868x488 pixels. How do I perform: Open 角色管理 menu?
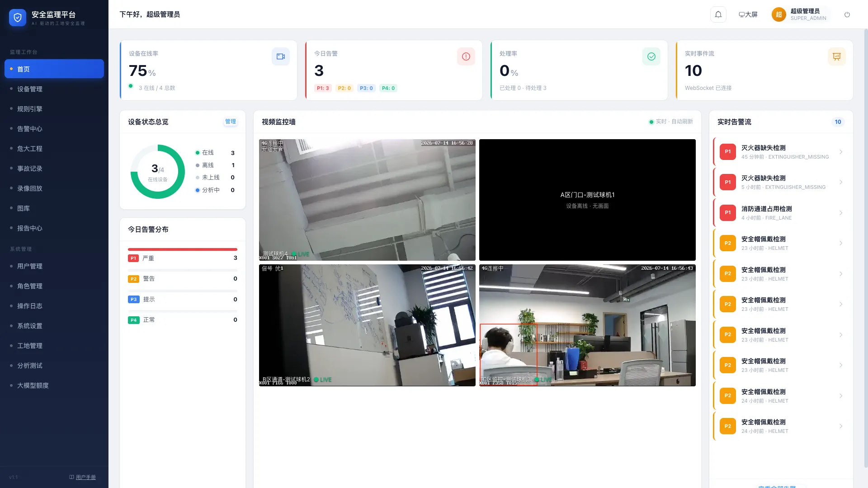(54, 286)
